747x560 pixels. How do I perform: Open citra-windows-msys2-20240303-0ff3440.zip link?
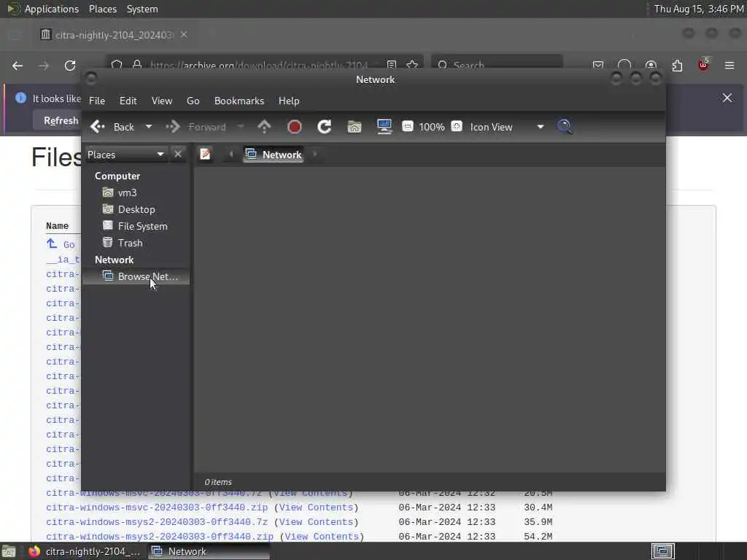pyautogui.click(x=160, y=537)
